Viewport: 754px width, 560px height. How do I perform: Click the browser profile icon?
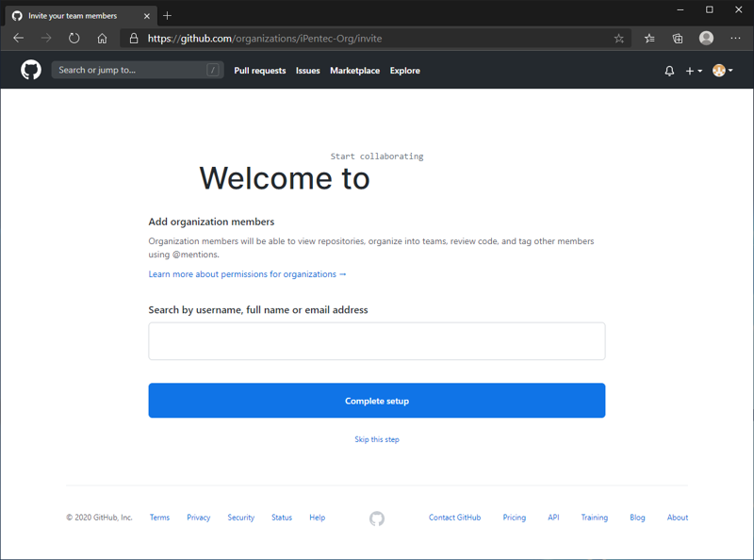[706, 39]
